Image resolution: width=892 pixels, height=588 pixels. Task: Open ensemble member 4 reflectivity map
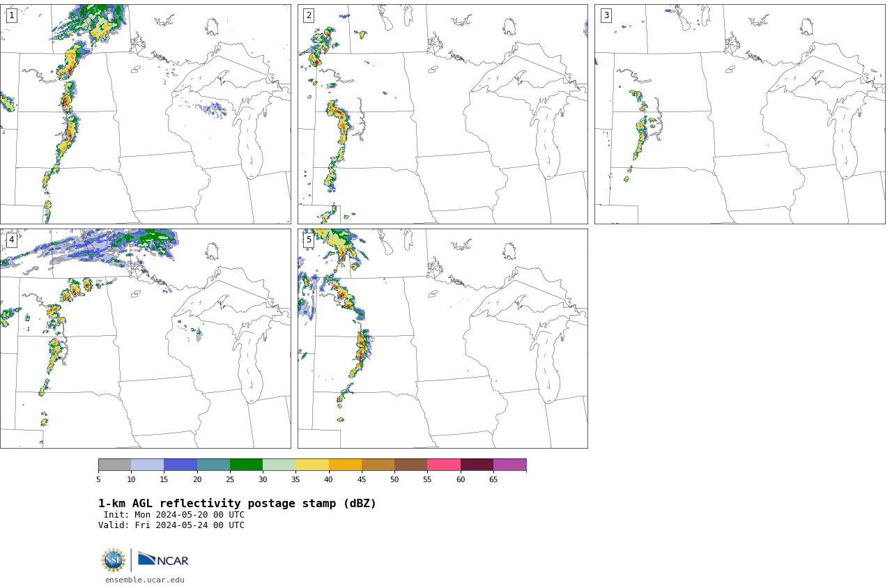click(x=145, y=339)
